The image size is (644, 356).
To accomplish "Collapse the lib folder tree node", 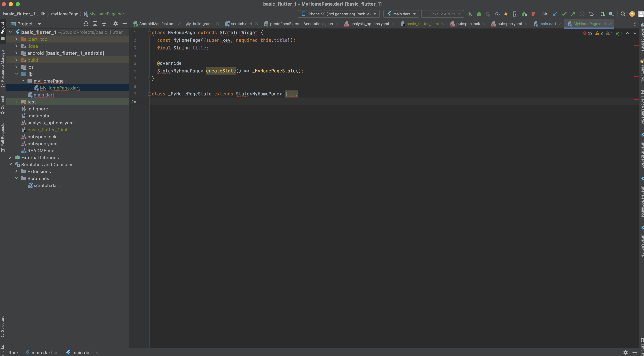I will 17,74.
